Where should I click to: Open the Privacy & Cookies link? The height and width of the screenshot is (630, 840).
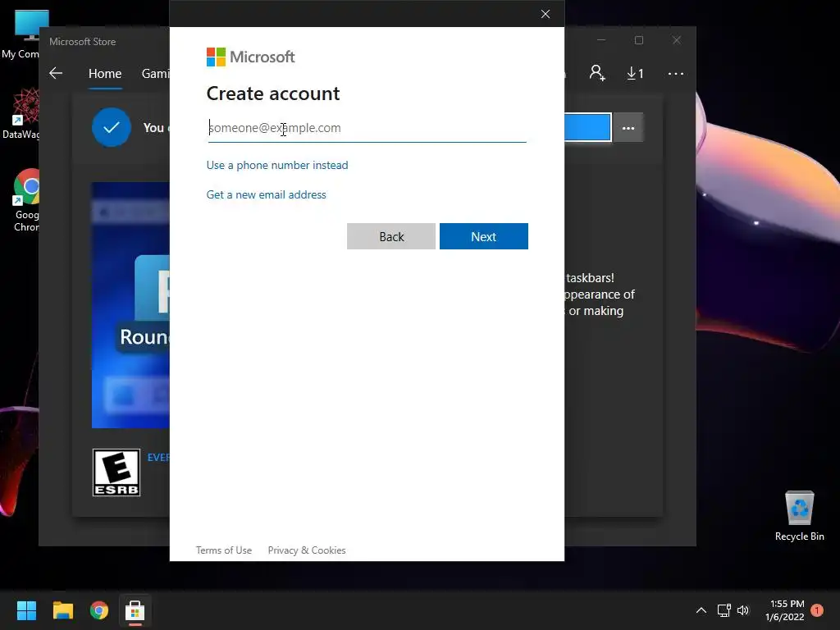coord(307,550)
